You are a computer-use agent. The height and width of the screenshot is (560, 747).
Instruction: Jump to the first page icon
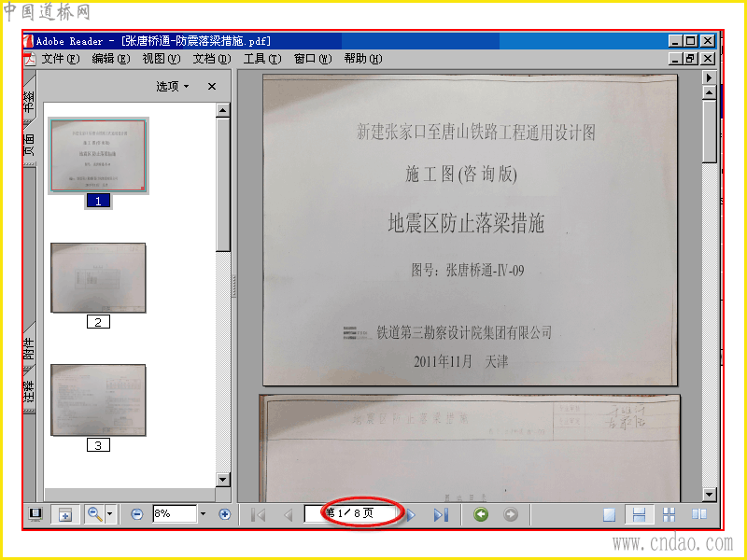258,515
